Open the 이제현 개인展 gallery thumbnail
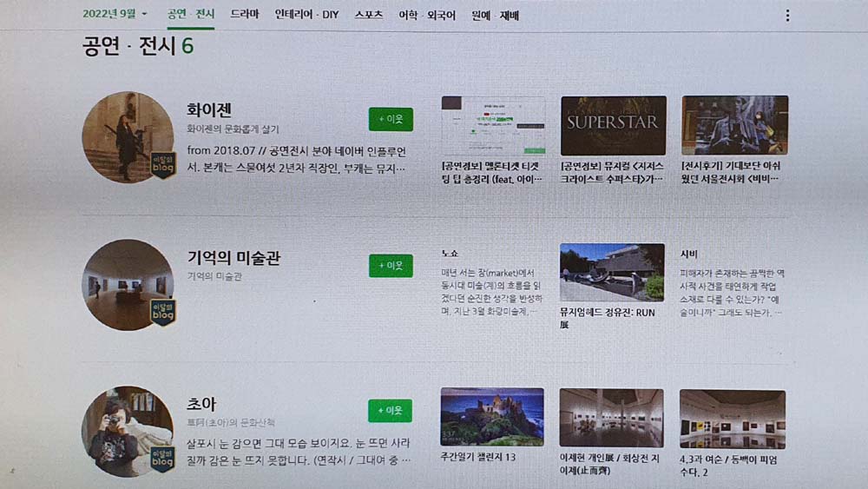 click(611, 418)
